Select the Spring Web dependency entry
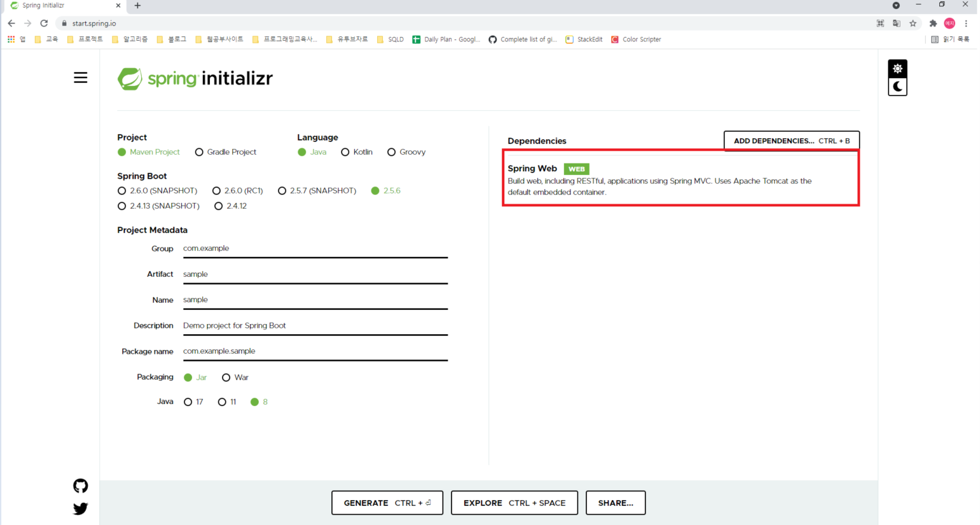980x525 pixels. pos(680,179)
